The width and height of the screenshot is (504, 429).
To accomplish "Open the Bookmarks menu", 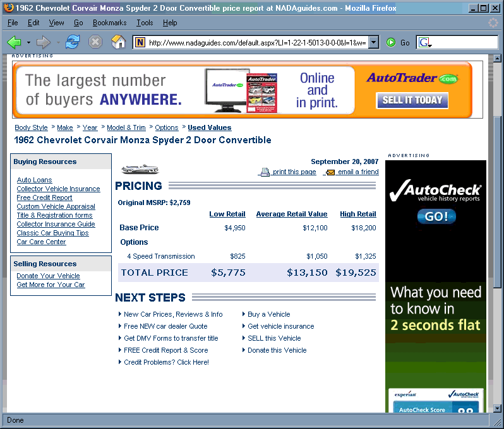I will click(110, 23).
